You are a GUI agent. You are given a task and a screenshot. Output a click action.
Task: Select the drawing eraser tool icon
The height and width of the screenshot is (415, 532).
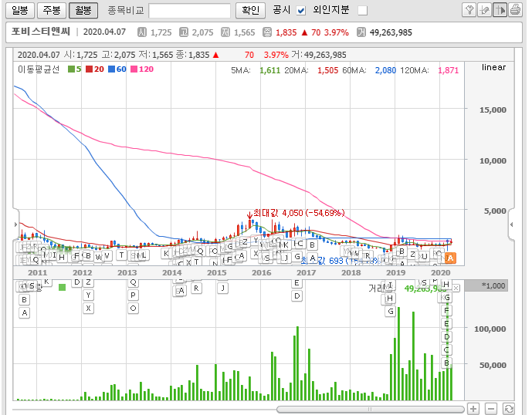pos(484,10)
